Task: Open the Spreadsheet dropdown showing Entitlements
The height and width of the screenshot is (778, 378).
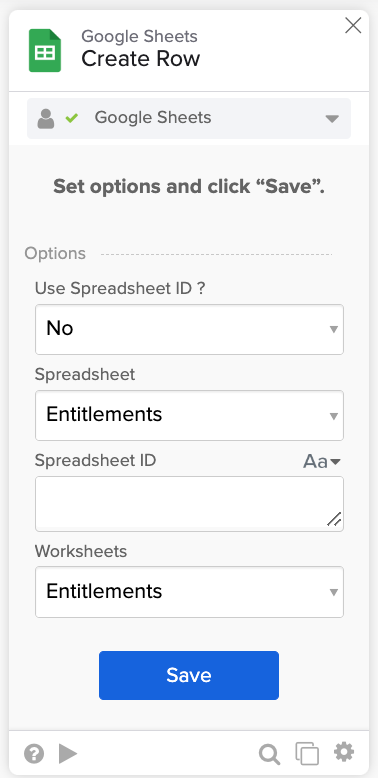Action: coord(189,415)
